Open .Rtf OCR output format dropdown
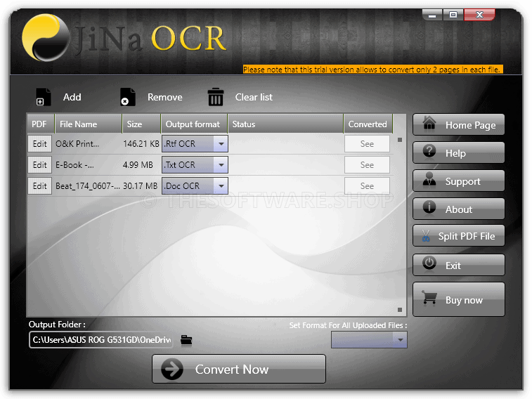 (x=195, y=144)
